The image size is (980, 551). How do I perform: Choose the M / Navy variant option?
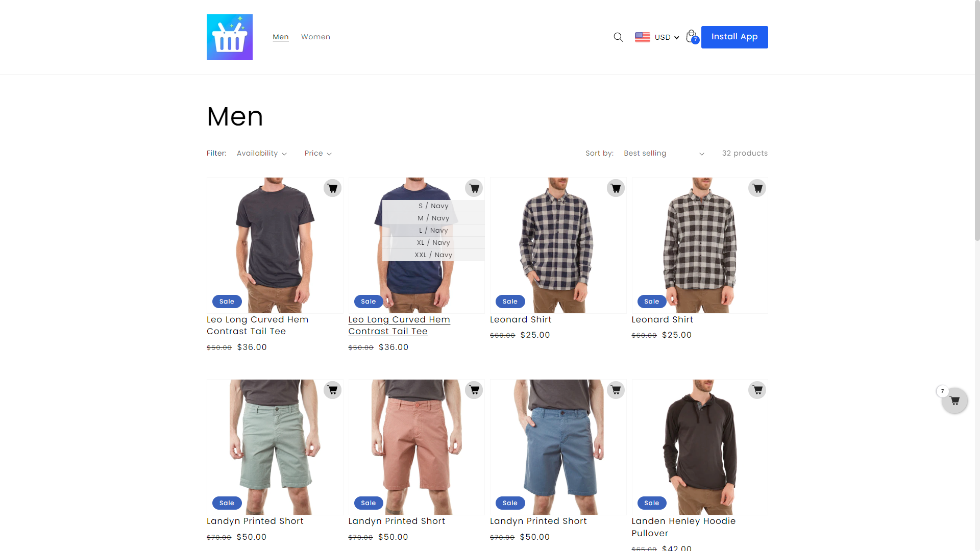(x=433, y=218)
